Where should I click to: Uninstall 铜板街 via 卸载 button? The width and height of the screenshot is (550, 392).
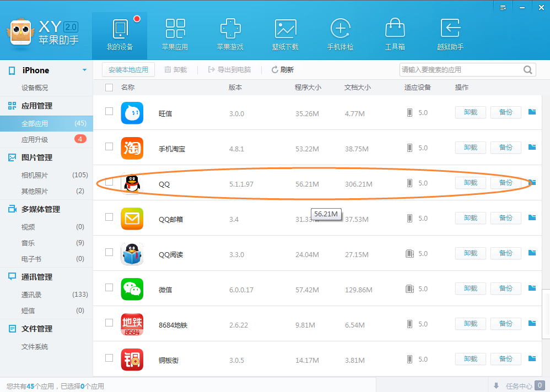471,359
